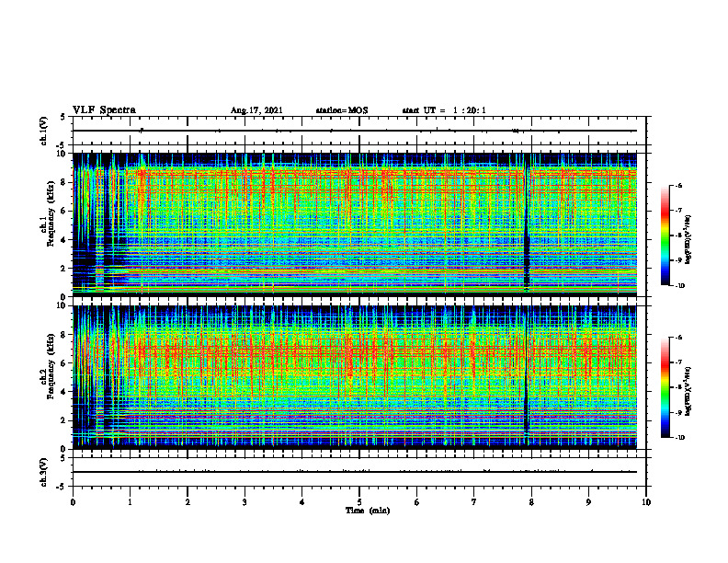Viewport: 728px width, 563px height.
Task: Click the "Time (min)" axis title
Action: coord(368,511)
